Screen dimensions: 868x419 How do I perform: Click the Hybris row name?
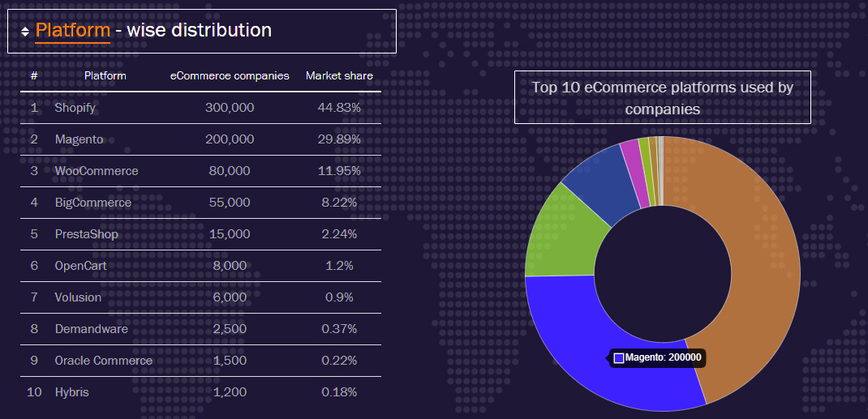click(x=72, y=392)
